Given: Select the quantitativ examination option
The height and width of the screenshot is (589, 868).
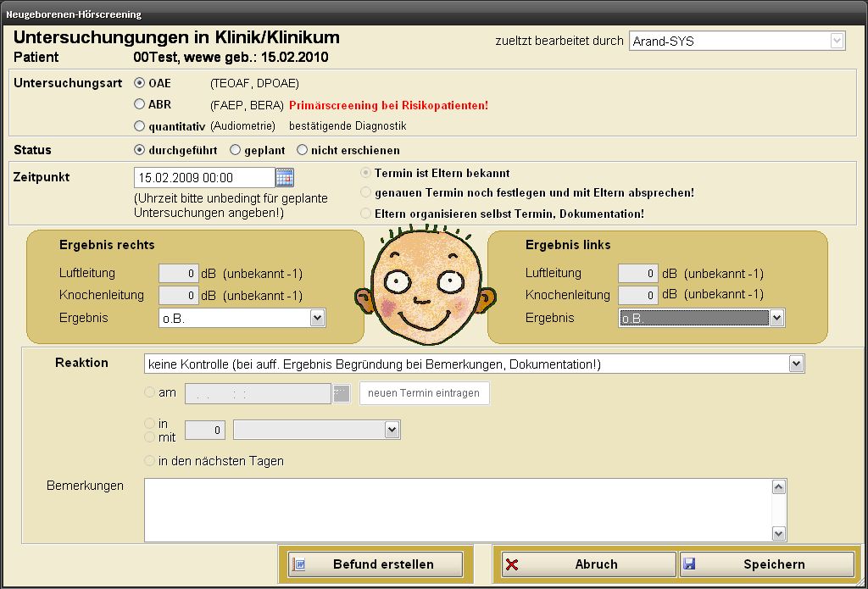Looking at the screenshot, I should (140, 126).
